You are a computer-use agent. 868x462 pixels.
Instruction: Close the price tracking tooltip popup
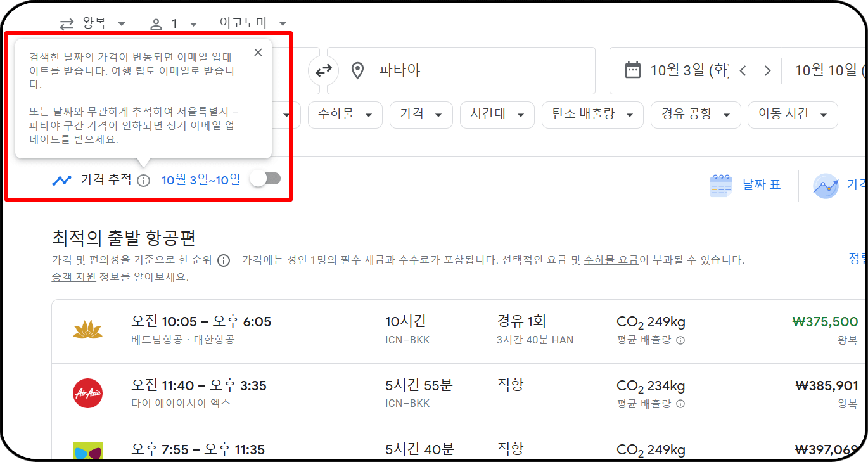(x=258, y=52)
